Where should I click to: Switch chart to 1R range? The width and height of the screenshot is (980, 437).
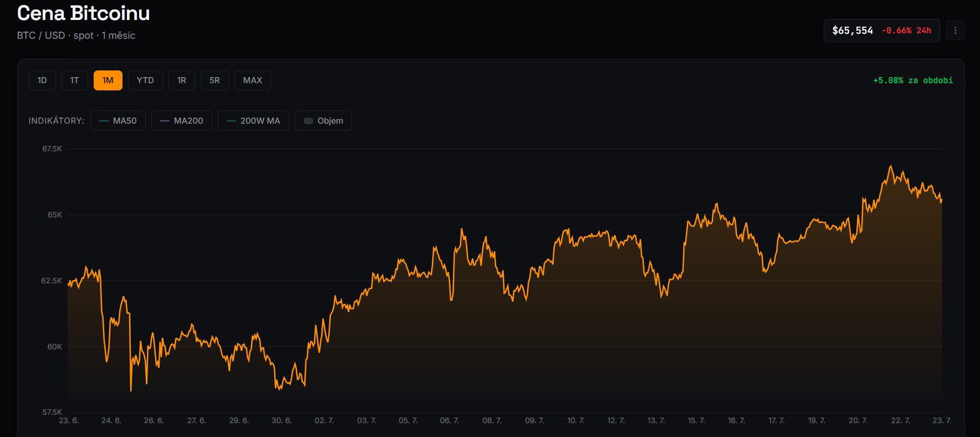click(x=182, y=80)
